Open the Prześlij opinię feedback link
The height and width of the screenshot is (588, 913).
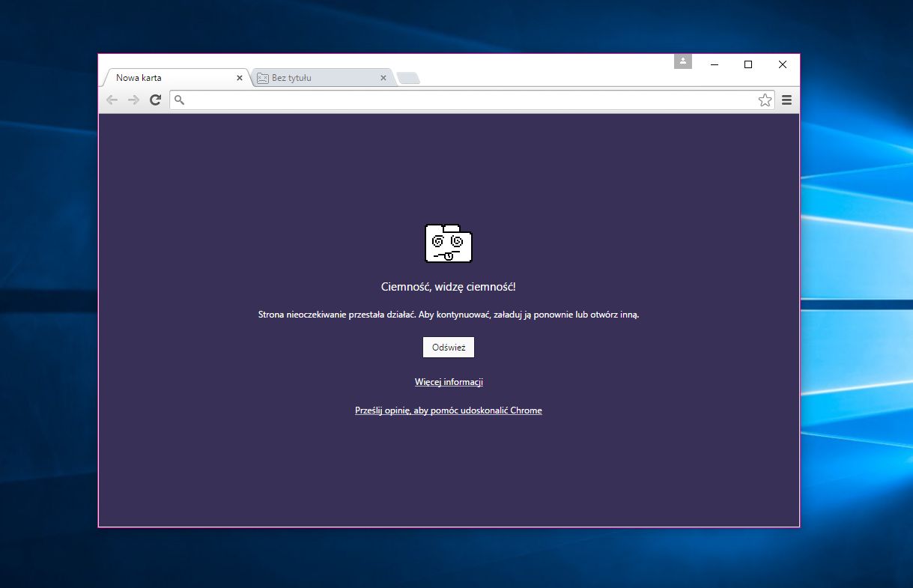point(449,410)
